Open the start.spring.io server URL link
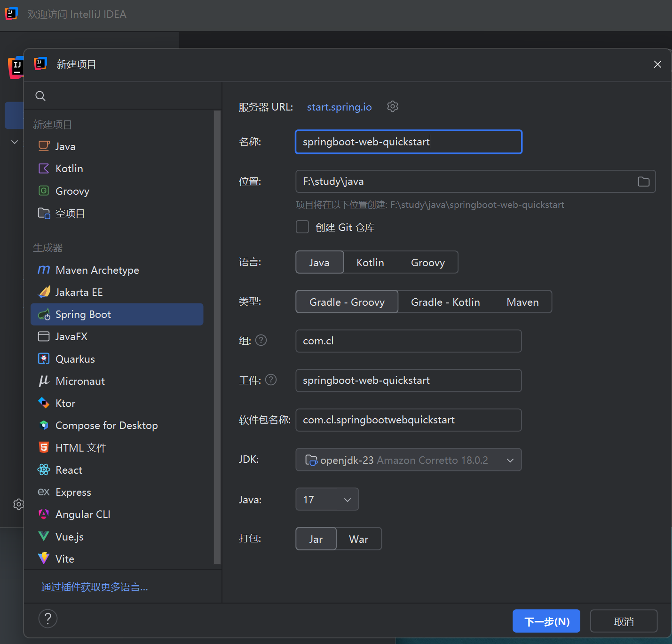The image size is (672, 644). click(339, 107)
